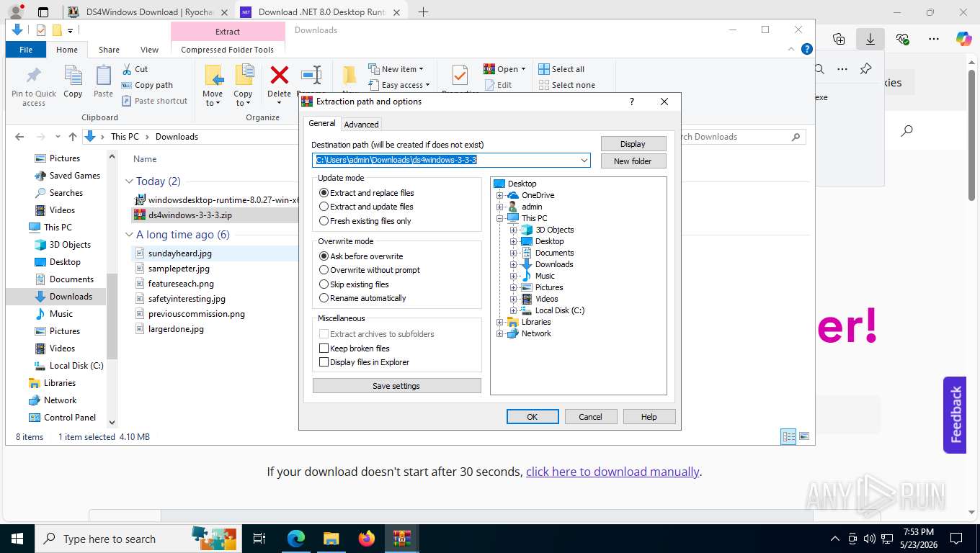Viewport: 980px width, 553px height.
Task: Click the Cut scissors icon
Action: click(x=127, y=69)
